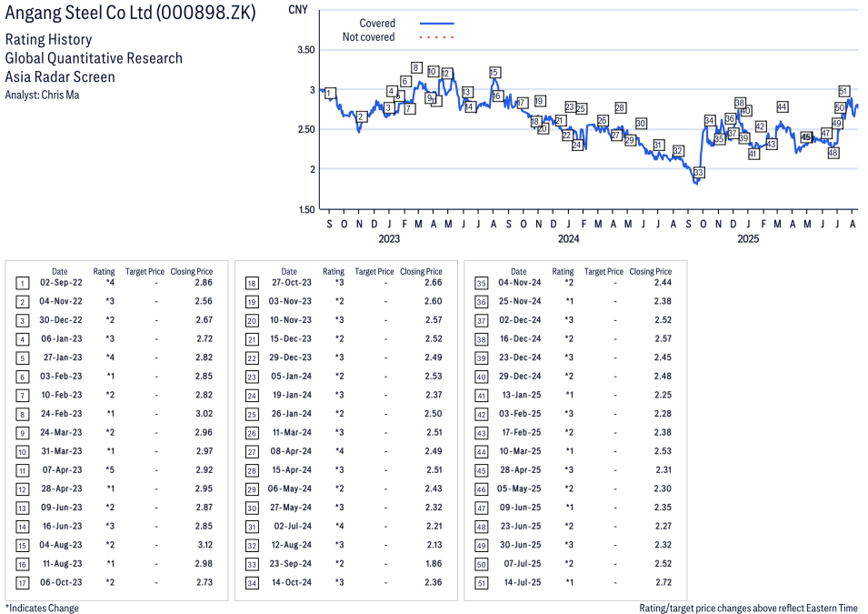The width and height of the screenshot is (868, 614).
Task: Click the 2024 year label under the chart
Action: 569,239
